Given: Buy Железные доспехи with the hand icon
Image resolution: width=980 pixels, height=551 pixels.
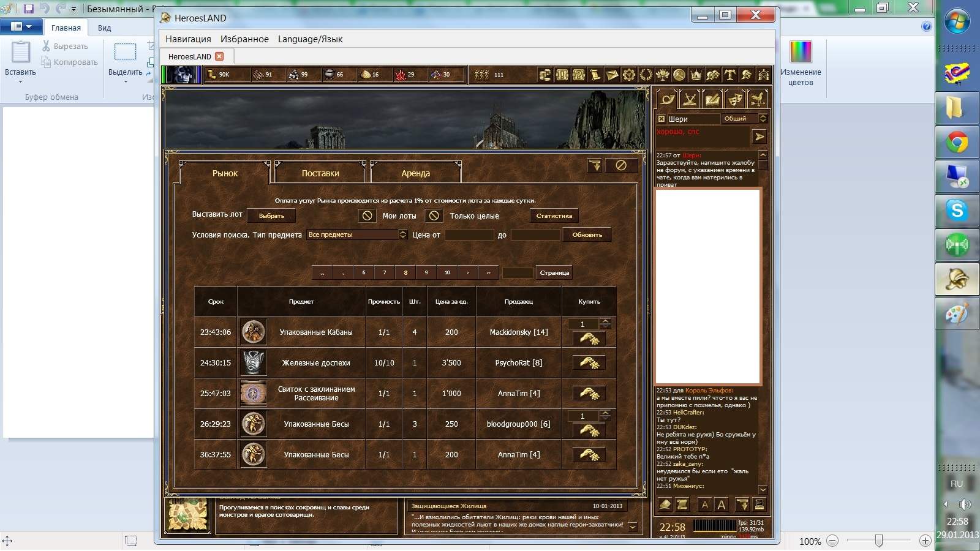Looking at the screenshot, I should pos(589,363).
